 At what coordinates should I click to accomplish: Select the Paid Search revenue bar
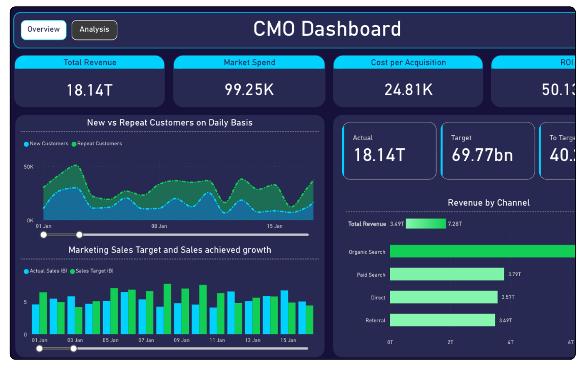coord(447,274)
